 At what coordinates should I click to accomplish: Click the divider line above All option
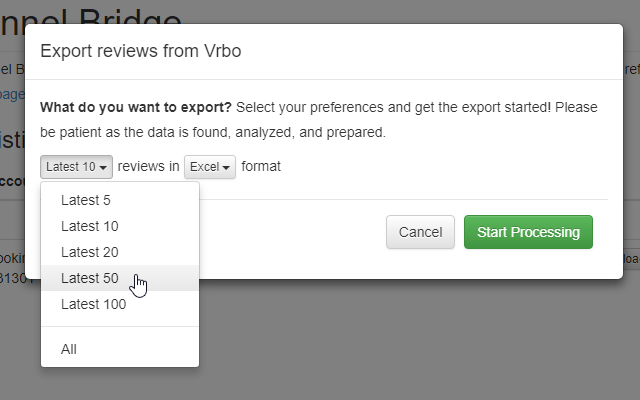(120, 327)
